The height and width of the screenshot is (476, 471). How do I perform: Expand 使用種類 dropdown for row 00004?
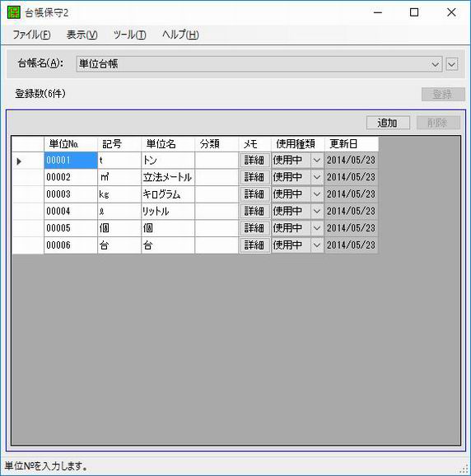[317, 211]
